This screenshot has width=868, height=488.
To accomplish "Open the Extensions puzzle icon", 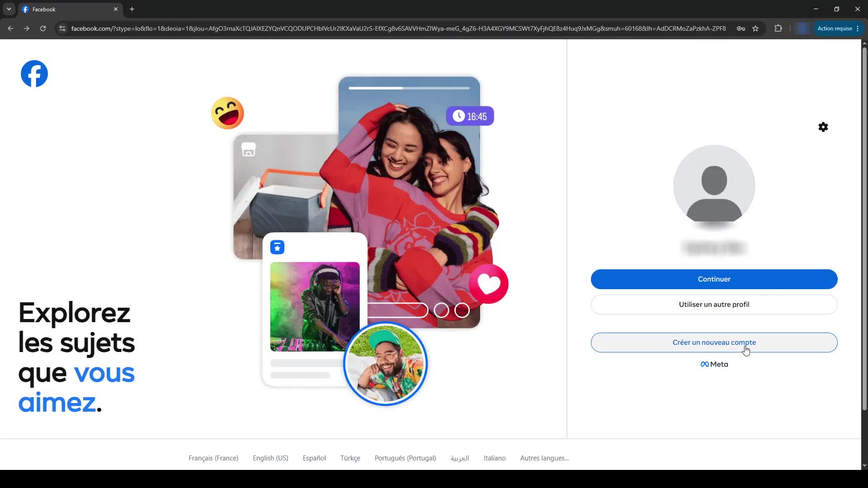I will tap(778, 28).
